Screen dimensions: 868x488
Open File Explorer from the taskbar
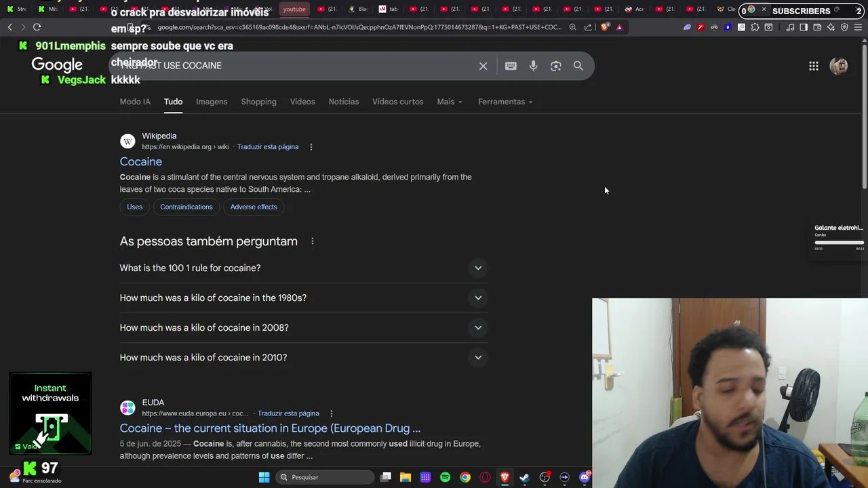point(406,477)
